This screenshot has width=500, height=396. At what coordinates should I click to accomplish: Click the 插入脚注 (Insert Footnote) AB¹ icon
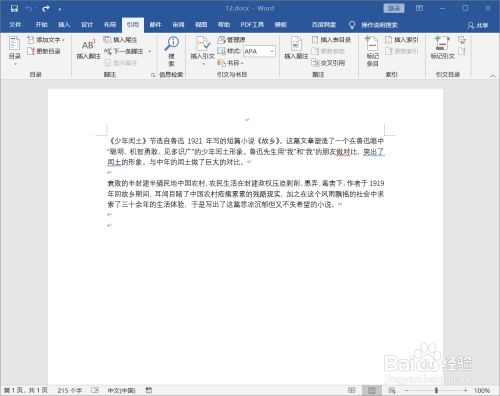(x=88, y=49)
